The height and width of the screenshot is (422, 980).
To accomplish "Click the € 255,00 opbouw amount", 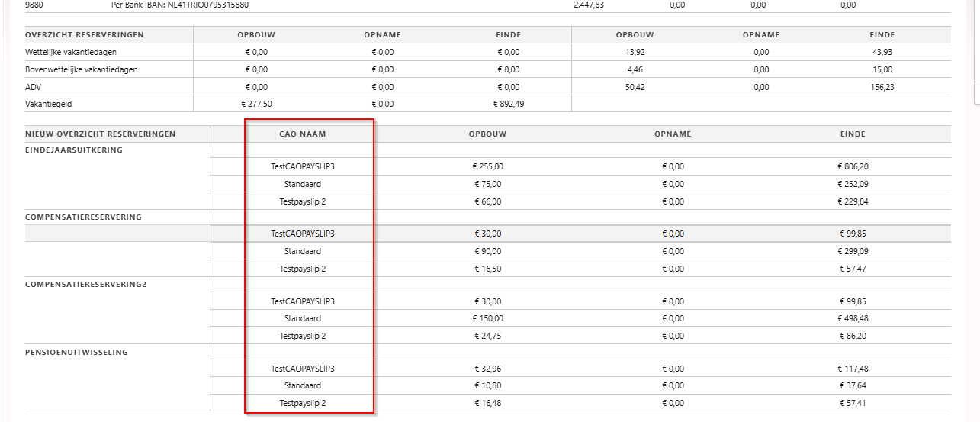I will pos(487,166).
